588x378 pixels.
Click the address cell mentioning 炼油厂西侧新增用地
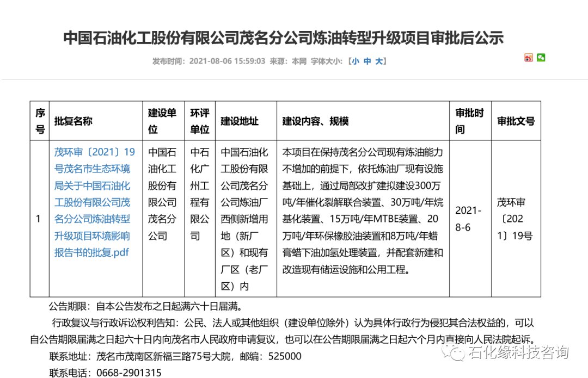246,219
